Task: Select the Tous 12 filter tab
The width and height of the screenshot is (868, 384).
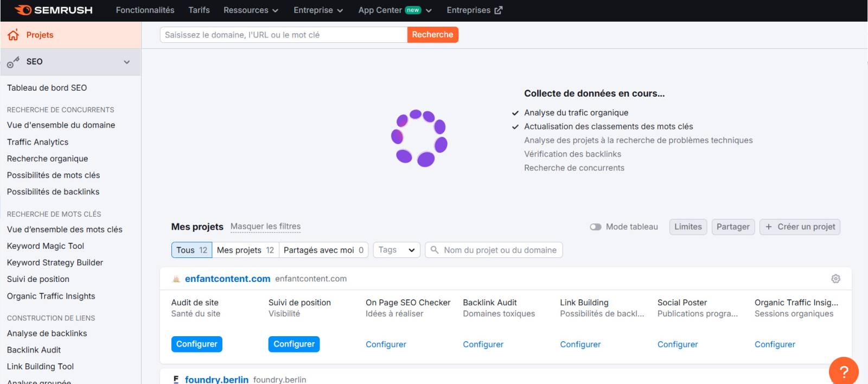Action: coord(192,250)
